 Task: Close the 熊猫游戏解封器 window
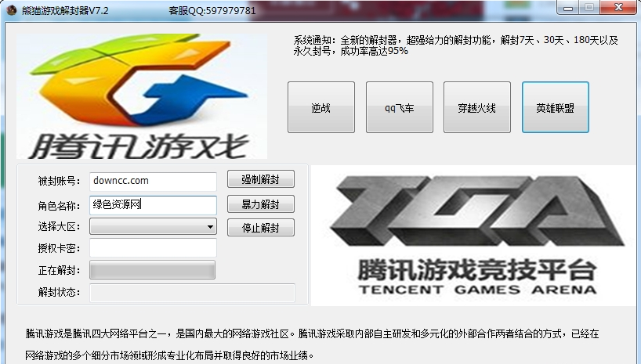618,7
